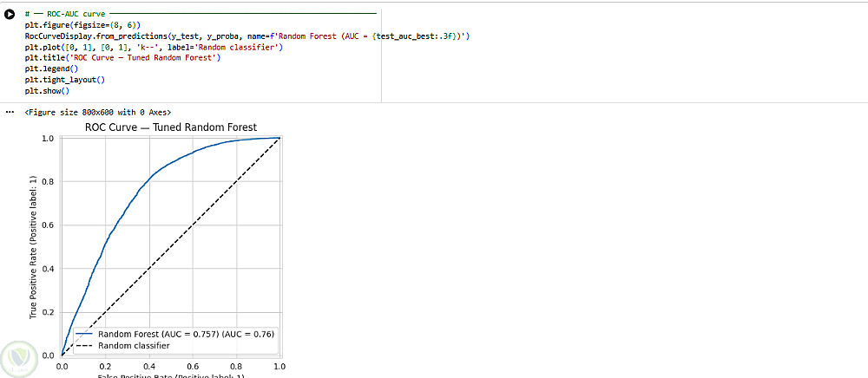Click the vertical divider beside code cell
Image resolution: width=868 pixels, height=378 pixels.
tap(381, 55)
